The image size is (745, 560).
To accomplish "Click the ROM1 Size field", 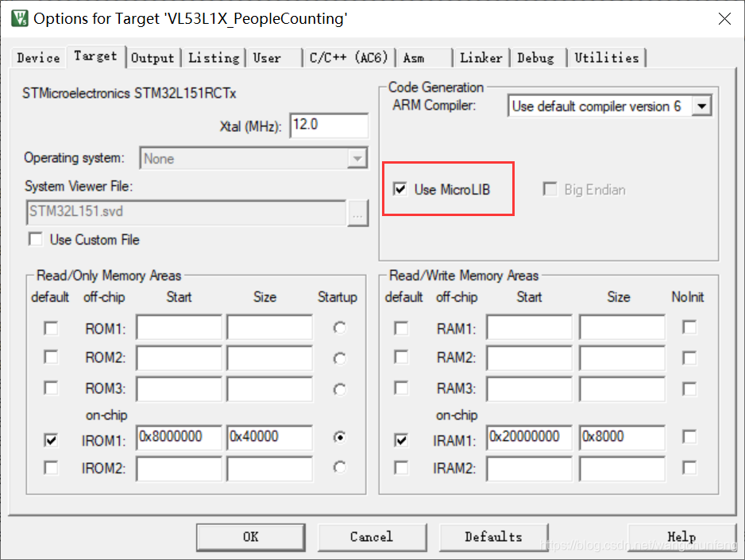I will pos(269,326).
